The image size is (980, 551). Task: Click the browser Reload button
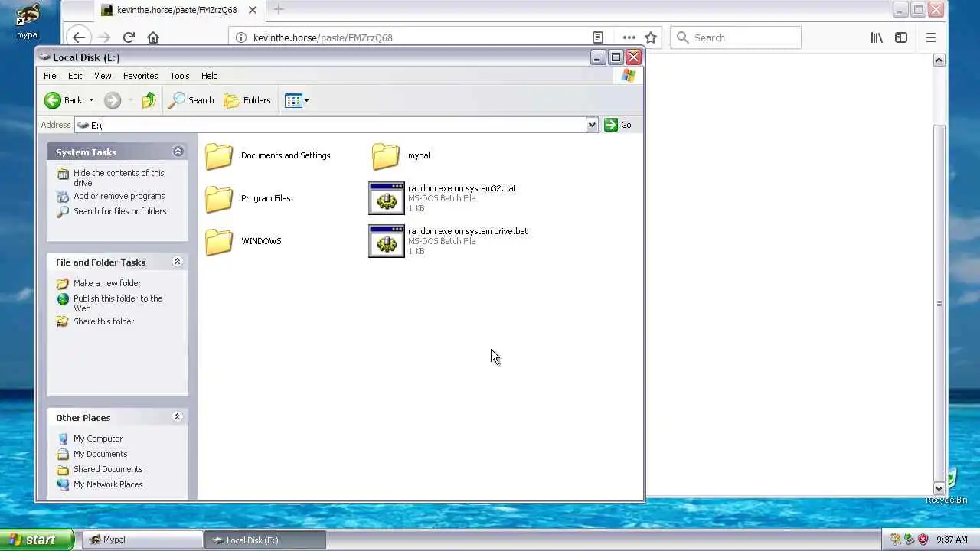pyautogui.click(x=129, y=37)
